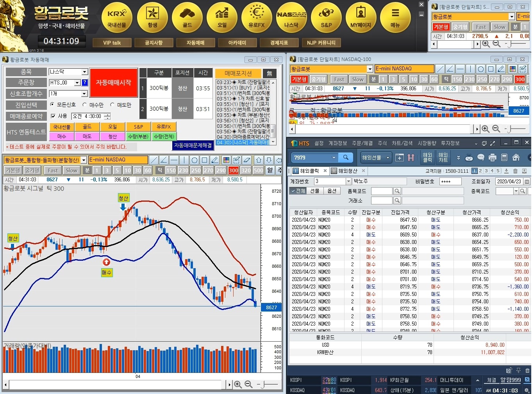Screen dimensions: 532x394
Task: Open the S&P market icon
Action: (326, 18)
